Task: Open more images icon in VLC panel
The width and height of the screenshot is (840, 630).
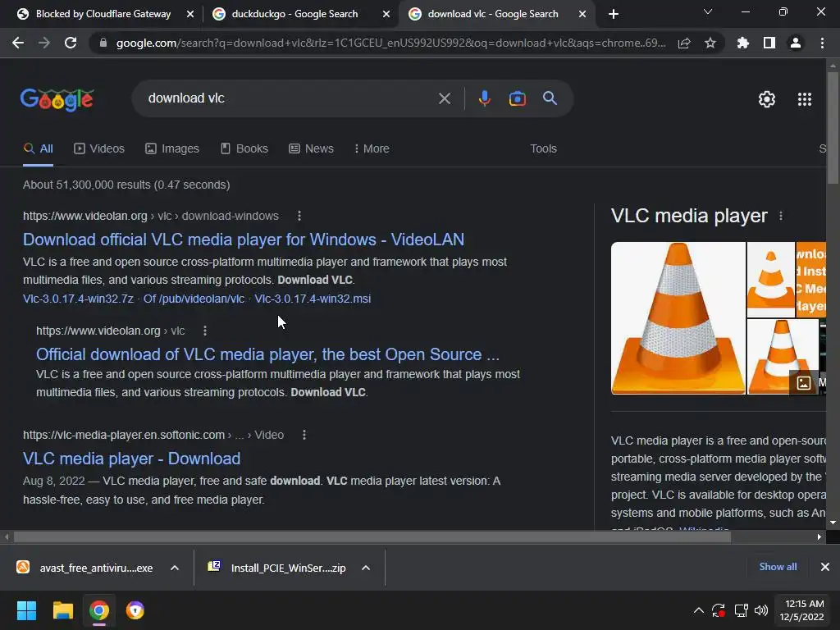Action: [804, 382]
